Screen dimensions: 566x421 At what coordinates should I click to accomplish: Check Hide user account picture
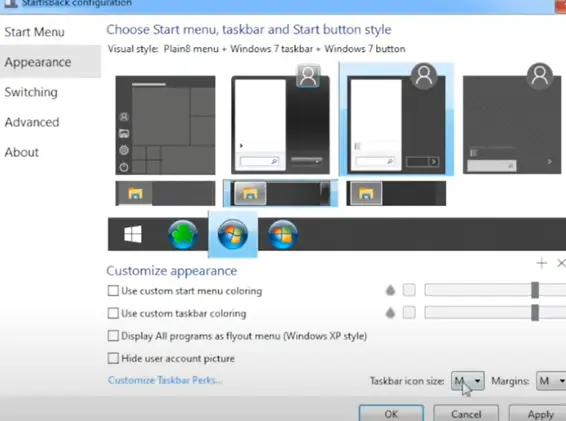113,358
